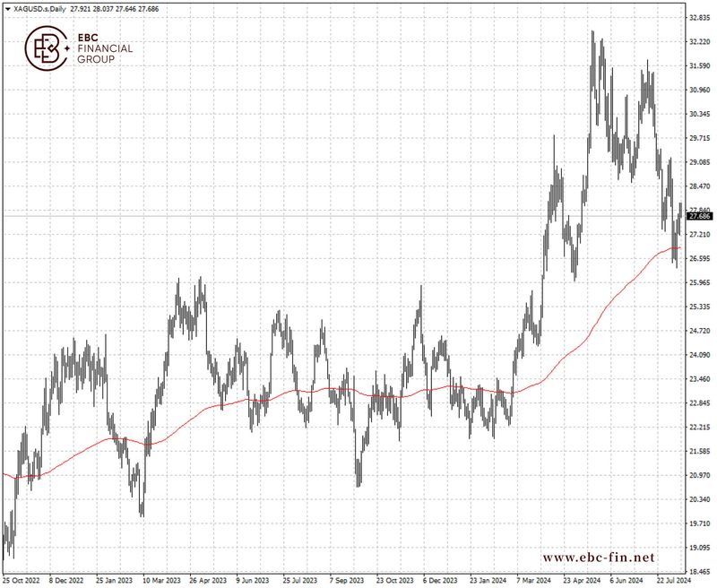The image size is (717, 588).
Task: Click the 6 Dec 2023 date label
Action: [x=440, y=580]
